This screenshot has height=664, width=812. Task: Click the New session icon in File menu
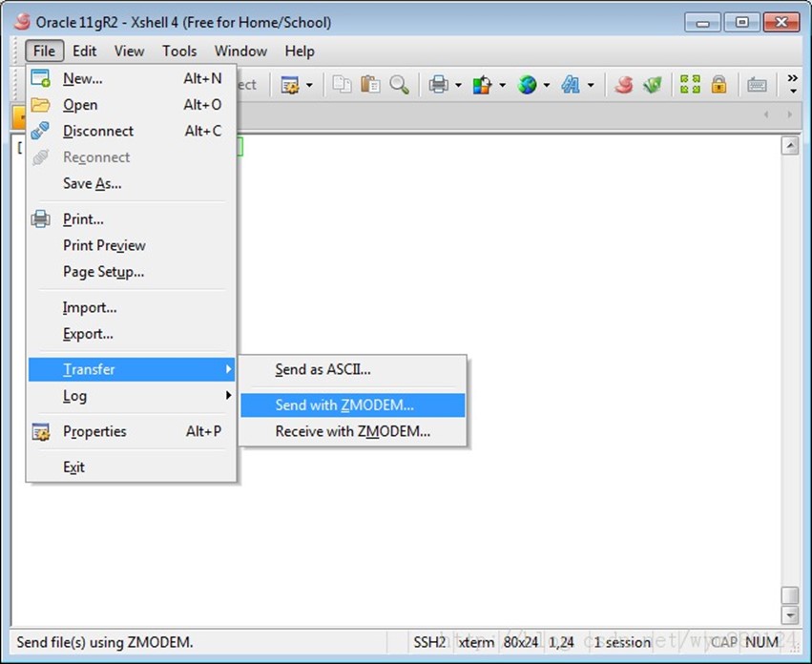[40, 78]
